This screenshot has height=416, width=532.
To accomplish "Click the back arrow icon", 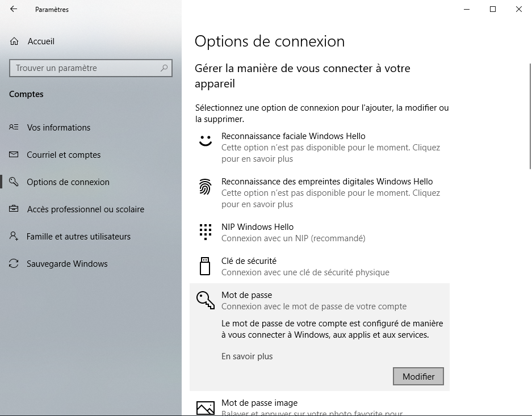I will coord(14,9).
